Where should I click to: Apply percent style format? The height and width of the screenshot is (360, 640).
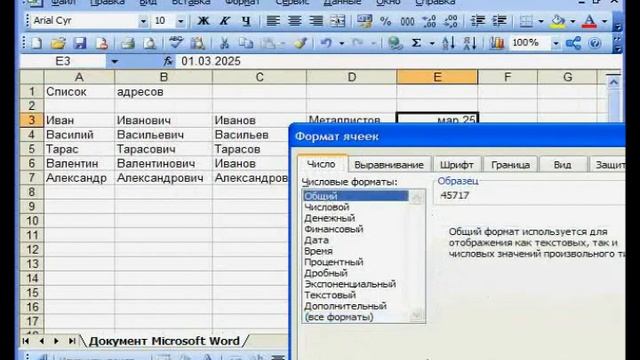coord(386,21)
